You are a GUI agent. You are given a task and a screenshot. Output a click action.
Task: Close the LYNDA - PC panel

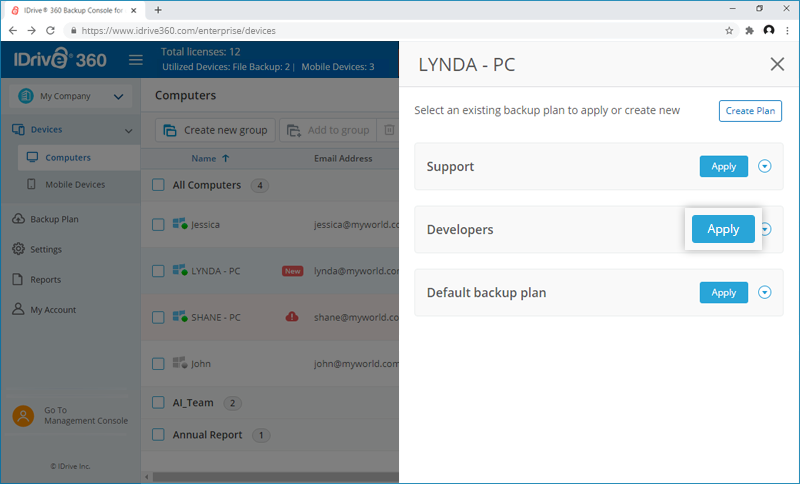pos(777,65)
